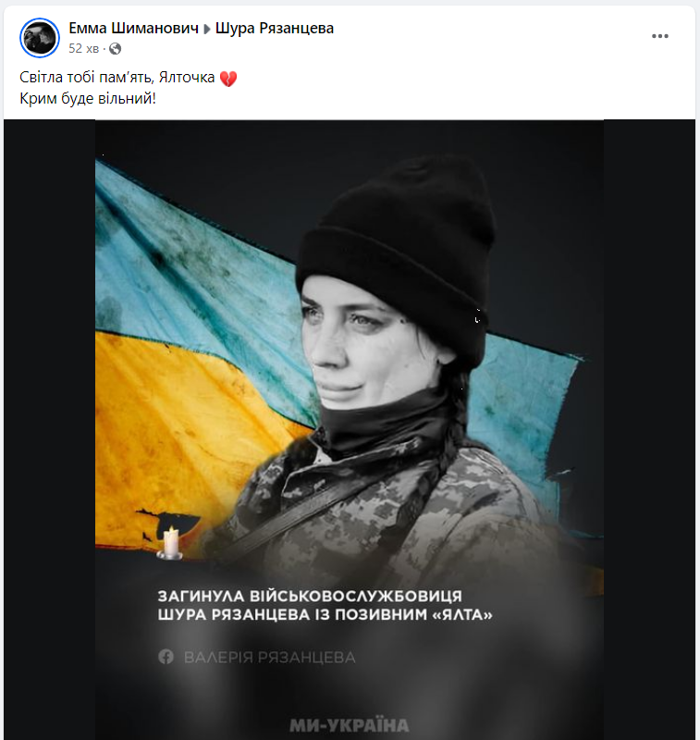Click the 'ШУРА РЯЗАНЦЕВА ІЗ ПОЗИВНИМ «ЯЛТА»' line
The image size is (700, 740).
325,614
